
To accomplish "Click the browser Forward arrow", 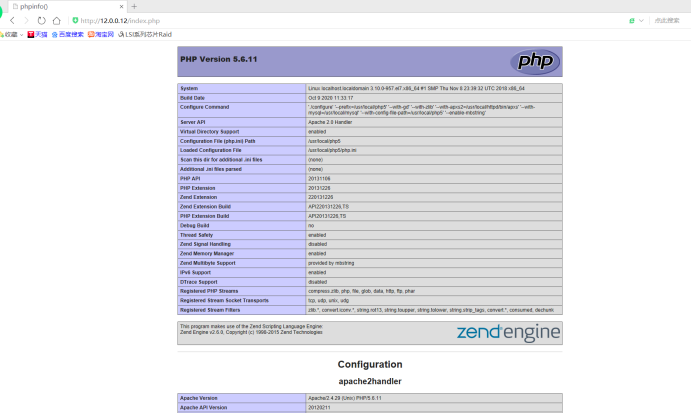I will point(26,20).
